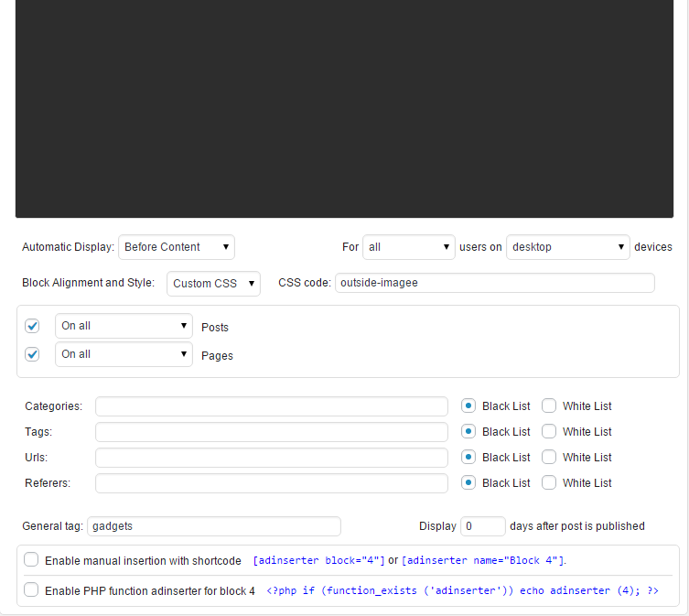Open the 'all' users dropdown
689x616 pixels.
point(409,247)
